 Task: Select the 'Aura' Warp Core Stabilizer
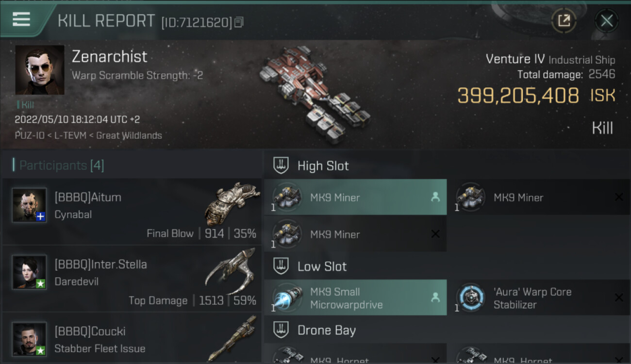coord(539,298)
